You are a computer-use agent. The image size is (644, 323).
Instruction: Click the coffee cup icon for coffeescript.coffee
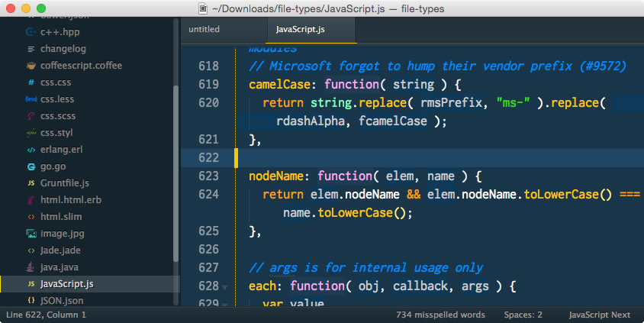coord(31,66)
